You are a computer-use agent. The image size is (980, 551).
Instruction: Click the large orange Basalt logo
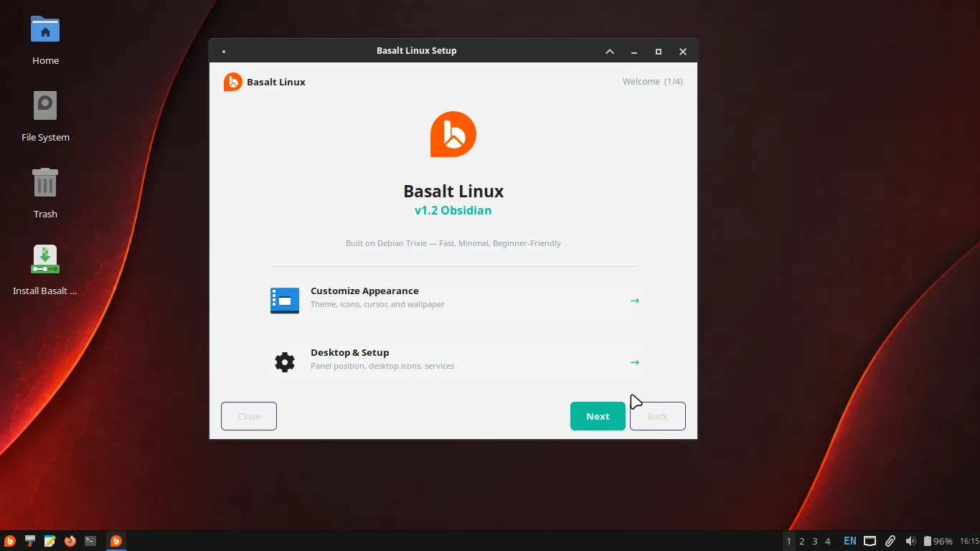[x=453, y=134]
